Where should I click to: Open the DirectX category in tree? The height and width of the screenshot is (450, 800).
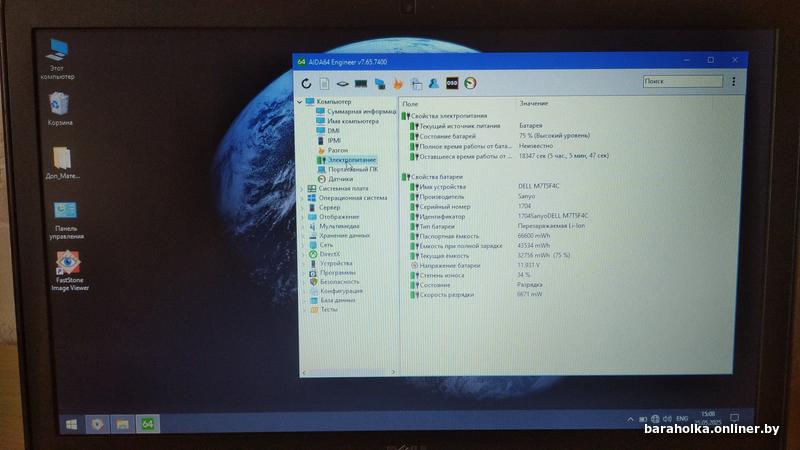point(330,254)
